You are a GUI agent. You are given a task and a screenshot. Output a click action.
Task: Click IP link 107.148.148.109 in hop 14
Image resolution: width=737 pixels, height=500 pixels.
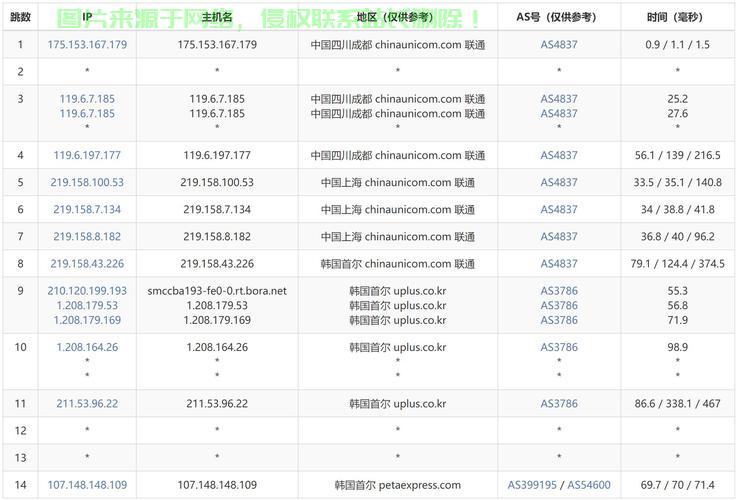pos(87,485)
